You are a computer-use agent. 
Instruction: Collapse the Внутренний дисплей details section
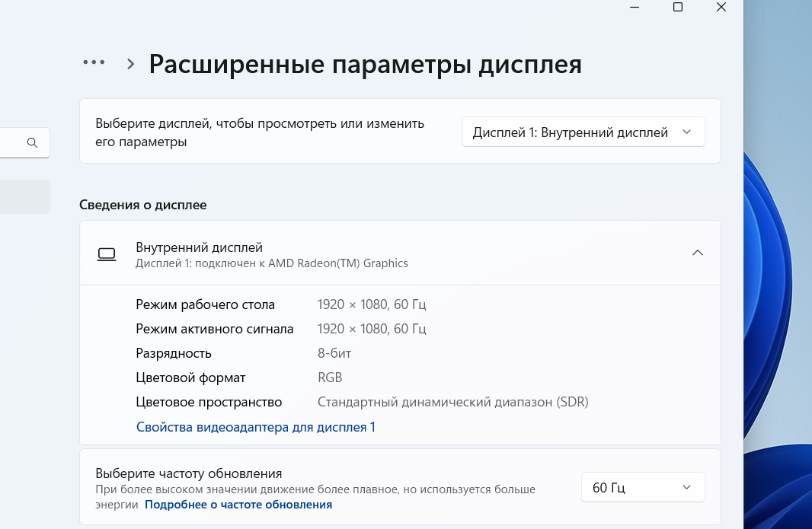pos(697,253)
